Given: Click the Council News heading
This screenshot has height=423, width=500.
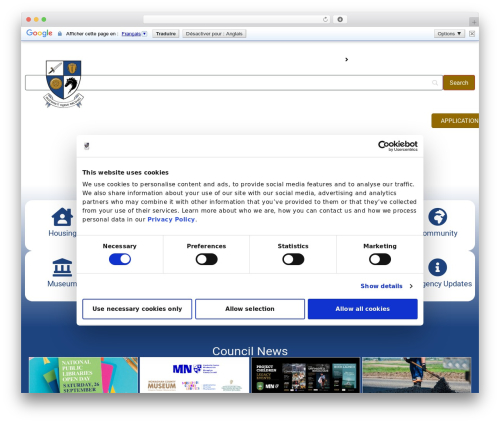Looking at the screenshot, I should coord(250,351).
